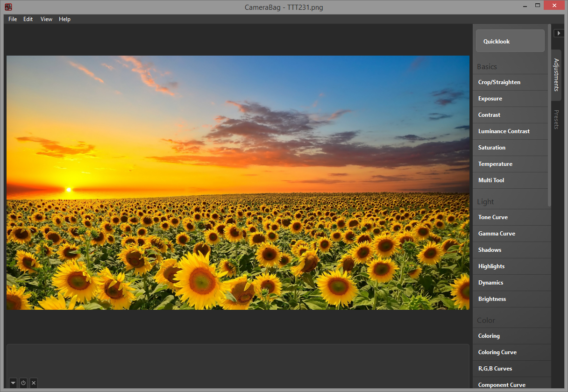Open the Help menu
The width and height of the screenshot is (568, 392).
coord(64,19)
